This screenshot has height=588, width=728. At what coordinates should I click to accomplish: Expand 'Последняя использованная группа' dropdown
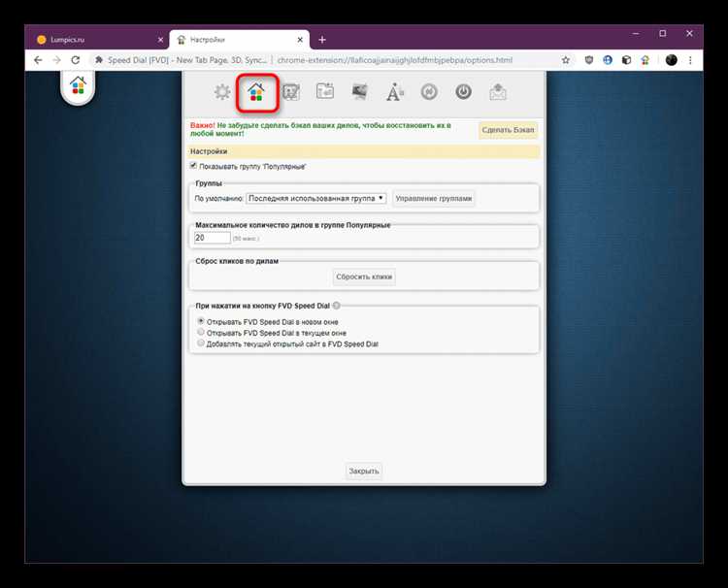coord(316,198)
